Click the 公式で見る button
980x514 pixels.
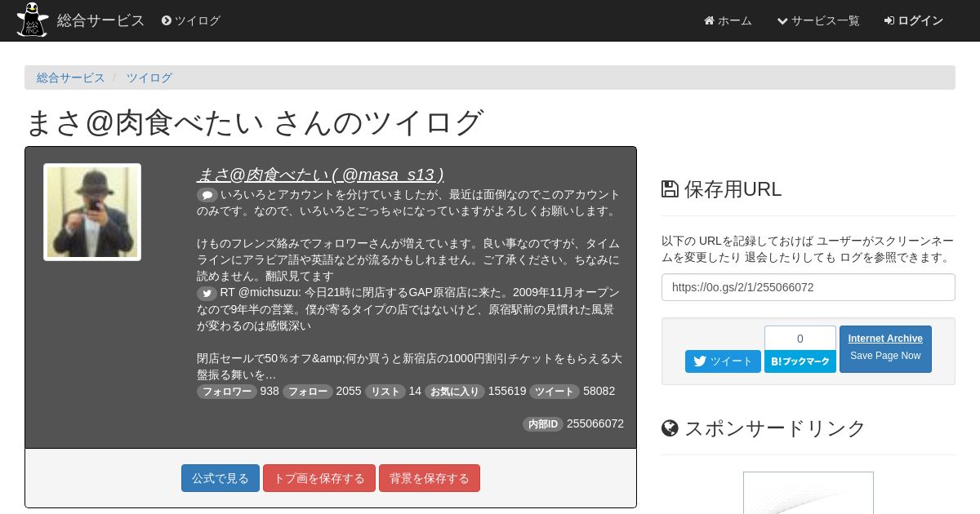[x=220, y=478]
